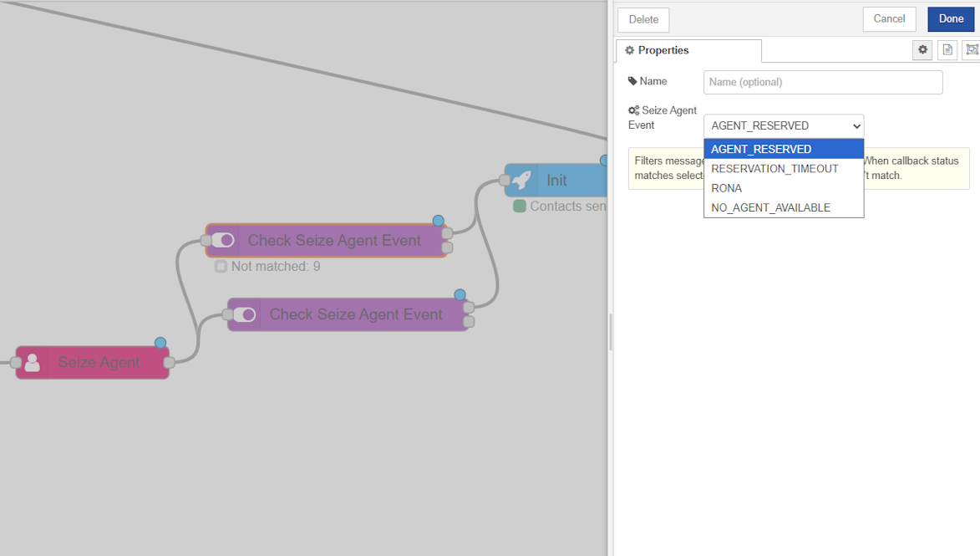Viewport: 980px width, 556px height.
Task: Collapse the Seize Agent Event dropdown
Action: pyautogui.click(x=783, y=125)
